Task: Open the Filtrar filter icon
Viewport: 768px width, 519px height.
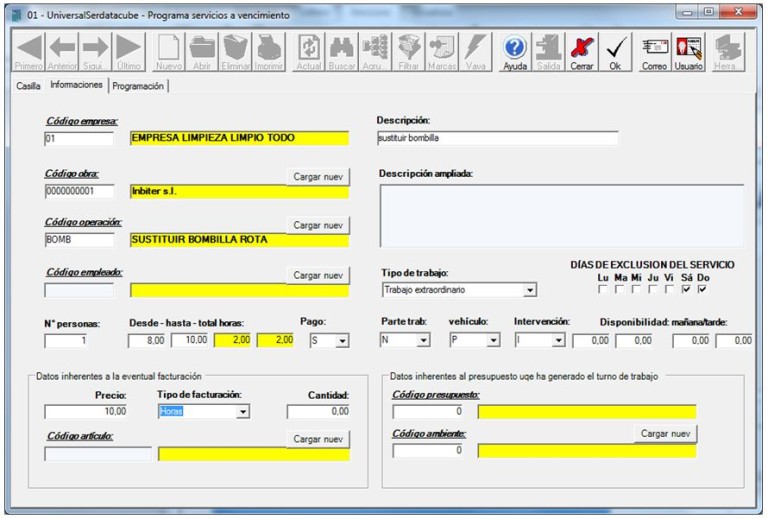Action: point(408,52)
